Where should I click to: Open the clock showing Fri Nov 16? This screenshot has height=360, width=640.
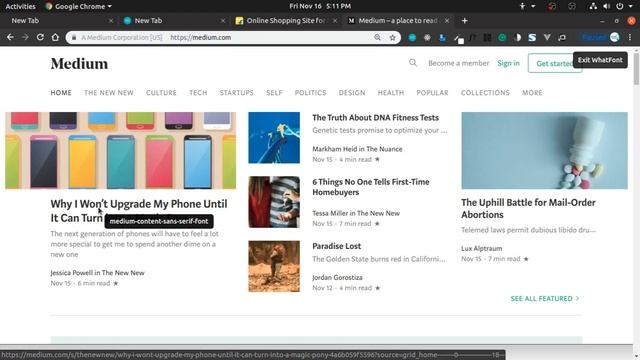(x=320, y=6)
